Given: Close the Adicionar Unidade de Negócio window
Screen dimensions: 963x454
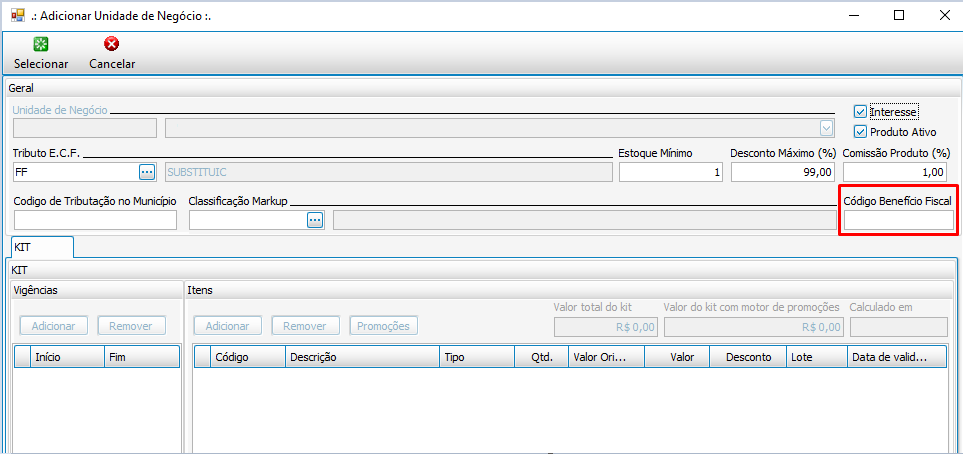Looking at the screenshot, I should (x=945, y=15).
